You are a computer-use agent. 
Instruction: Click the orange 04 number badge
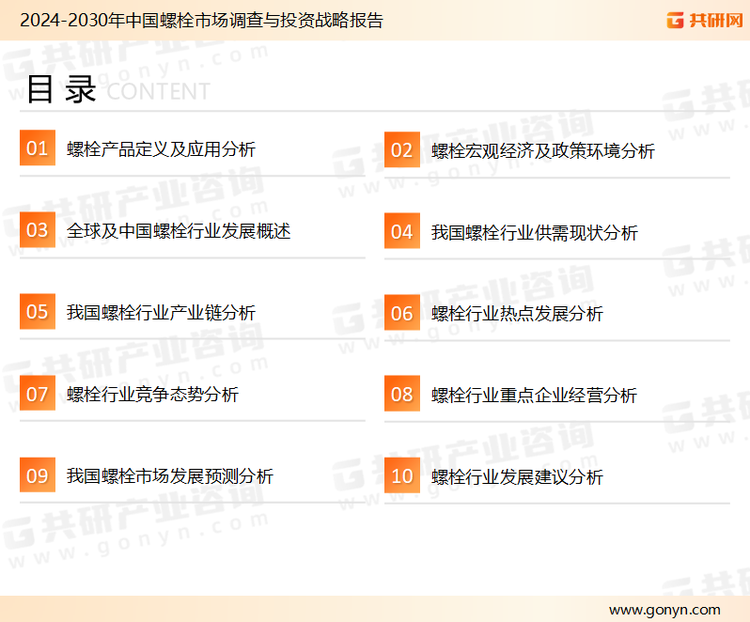click(x=402, y=231)
